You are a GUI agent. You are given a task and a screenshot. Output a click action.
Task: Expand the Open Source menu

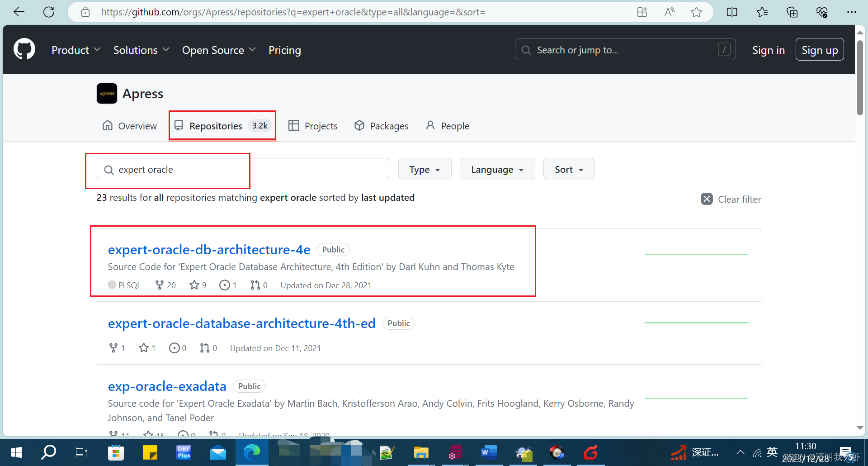click(219, 50)
